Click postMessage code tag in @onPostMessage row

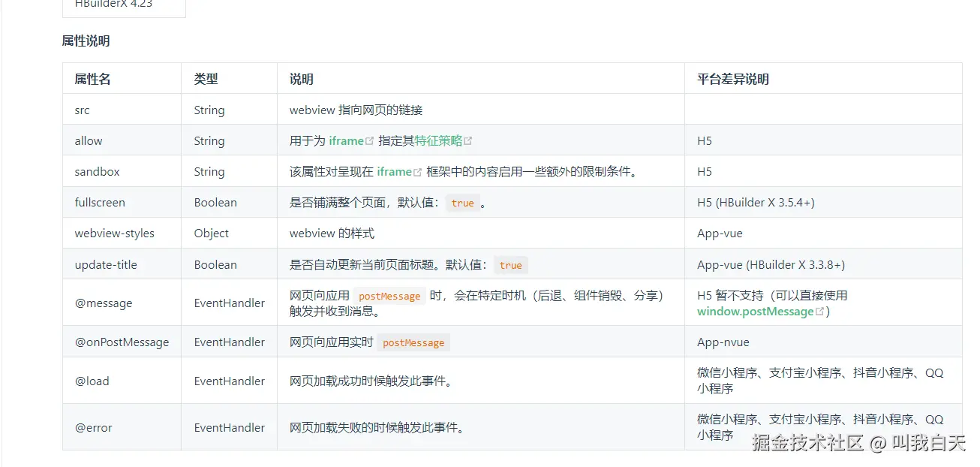[413, 342]
